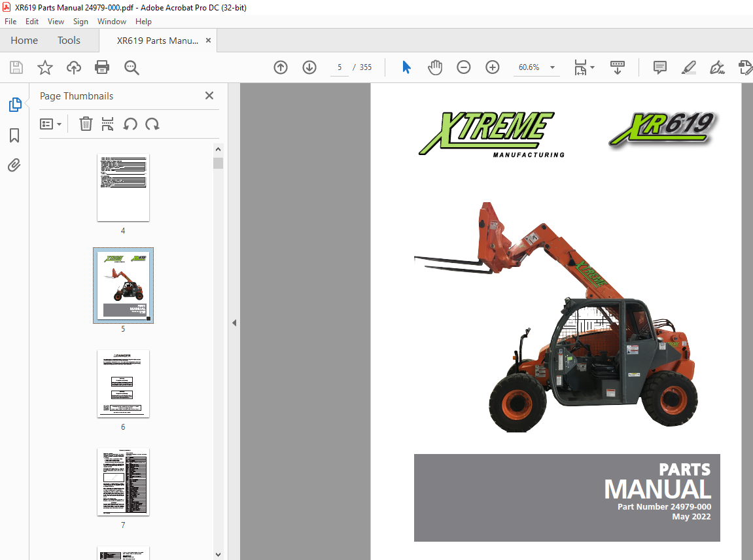753x560 pixels.
Task: Click the Save file icon
Action: [x=16, y=67]
